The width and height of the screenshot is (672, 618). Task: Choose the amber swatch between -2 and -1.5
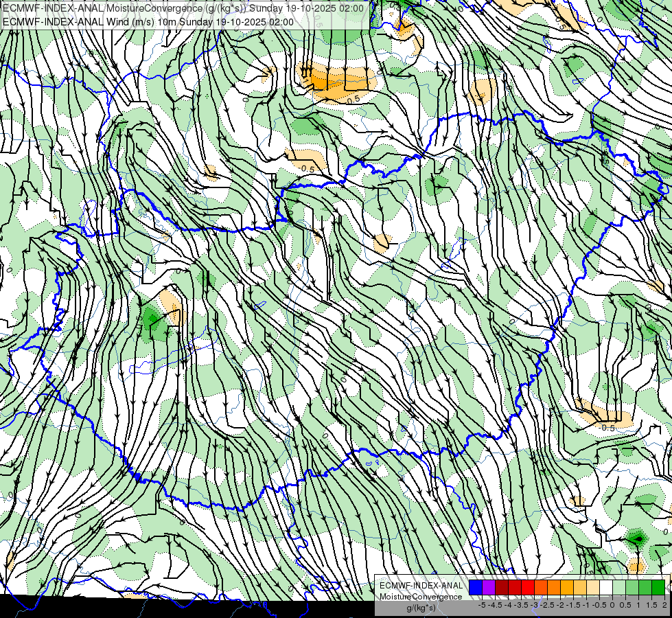point(566,588)
